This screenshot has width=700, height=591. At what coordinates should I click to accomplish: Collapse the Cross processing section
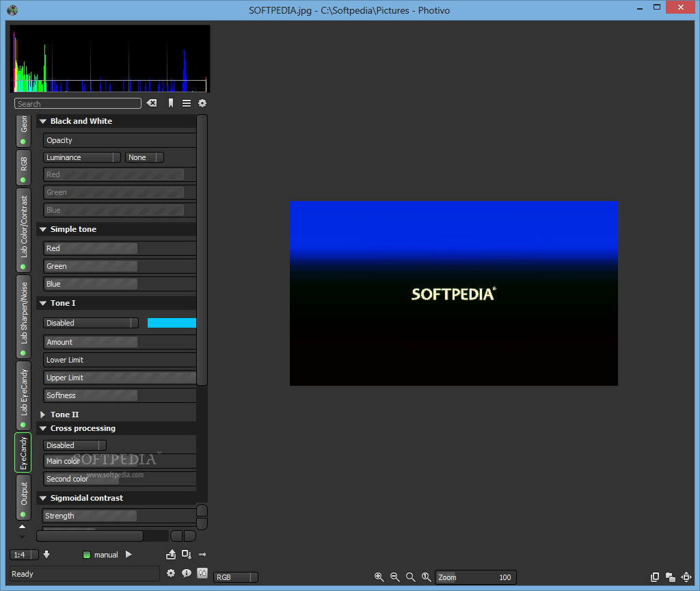[x=43, y=428]
